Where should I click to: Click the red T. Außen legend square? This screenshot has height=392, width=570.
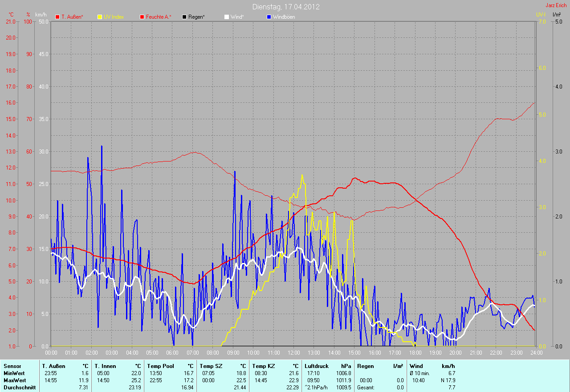pyautogui.click(x=57, y=17)
